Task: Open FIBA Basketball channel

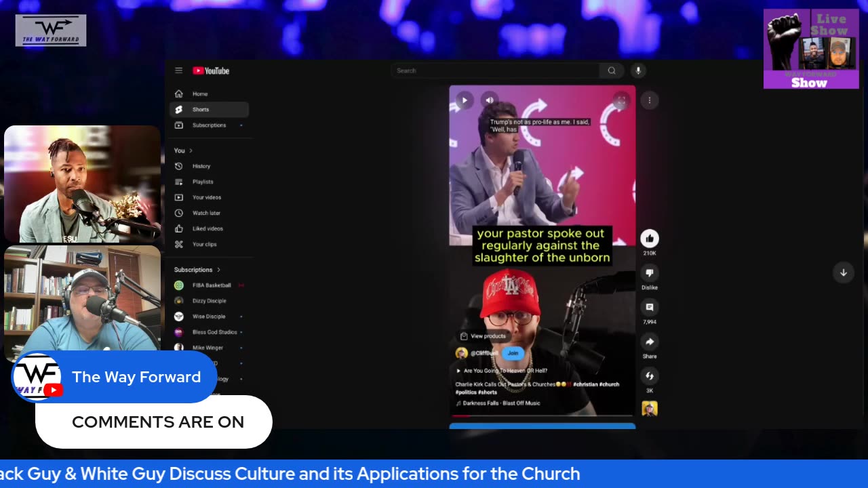Action: click(x=210, y=285)
